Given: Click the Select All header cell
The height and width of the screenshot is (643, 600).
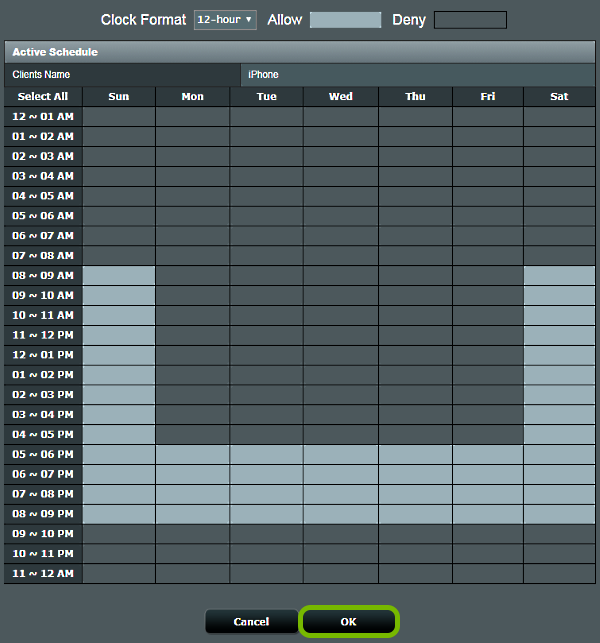Looking at the screenshot, I should [x=43, y=96].
